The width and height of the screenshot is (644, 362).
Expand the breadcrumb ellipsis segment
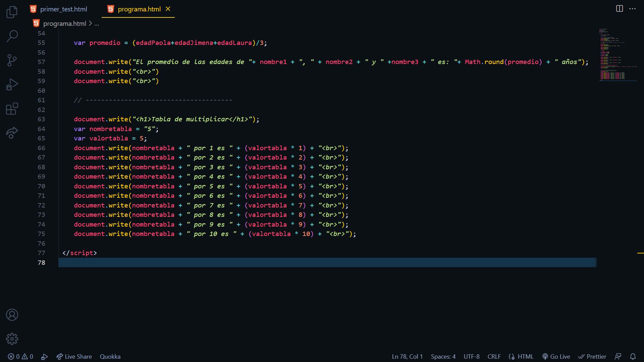[x=97, y=23]
